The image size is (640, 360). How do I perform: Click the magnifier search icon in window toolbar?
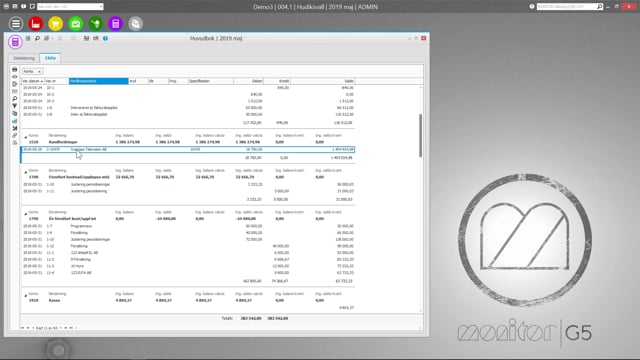coord(37,38)
